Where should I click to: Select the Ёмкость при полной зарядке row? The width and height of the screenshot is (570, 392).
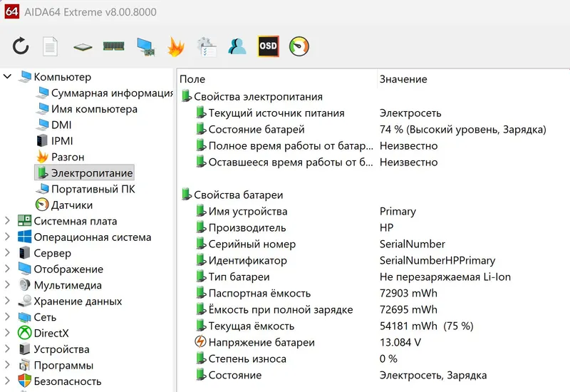[x=373, y=309]
